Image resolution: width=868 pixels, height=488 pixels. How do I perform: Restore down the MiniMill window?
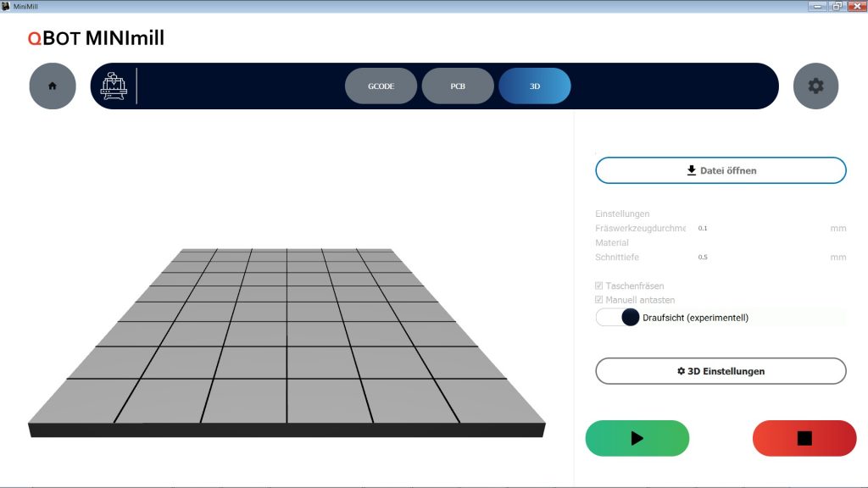pyautogui.click(x=836, y=6)
